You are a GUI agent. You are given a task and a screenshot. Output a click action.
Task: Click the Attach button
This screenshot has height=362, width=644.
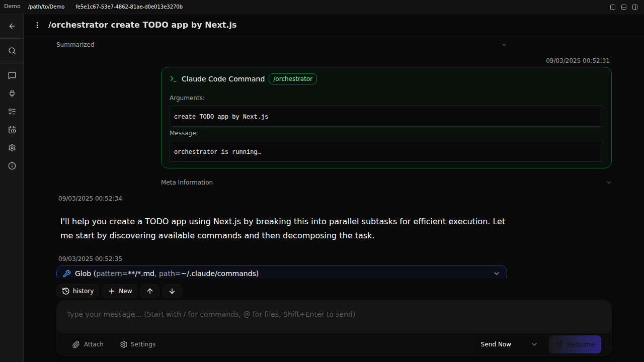(88, 344)
